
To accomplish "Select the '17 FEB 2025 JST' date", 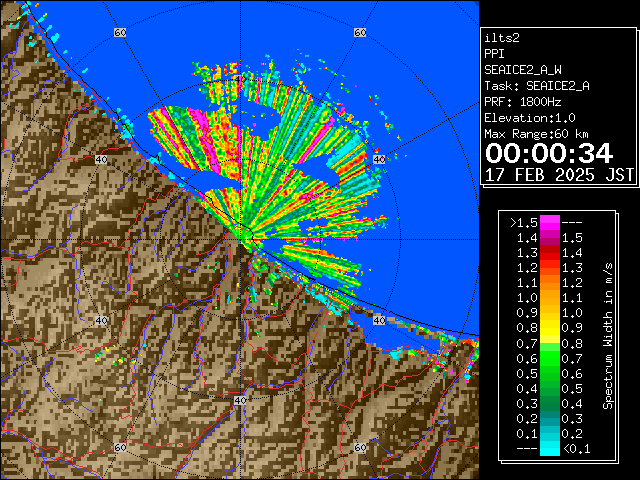I will [x=559, y=175].
